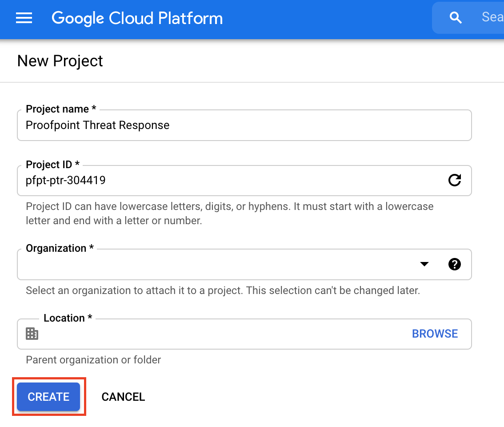The height and width of the screenshot is (427, 504).
Task: Open the Organization help question mark
Action: (454, 264)
